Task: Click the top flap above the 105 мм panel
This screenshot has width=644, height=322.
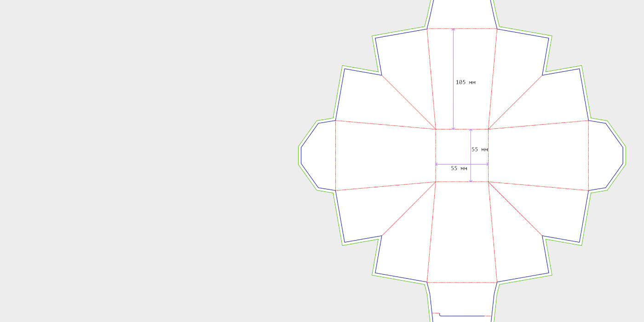Action: pos(462,14)
